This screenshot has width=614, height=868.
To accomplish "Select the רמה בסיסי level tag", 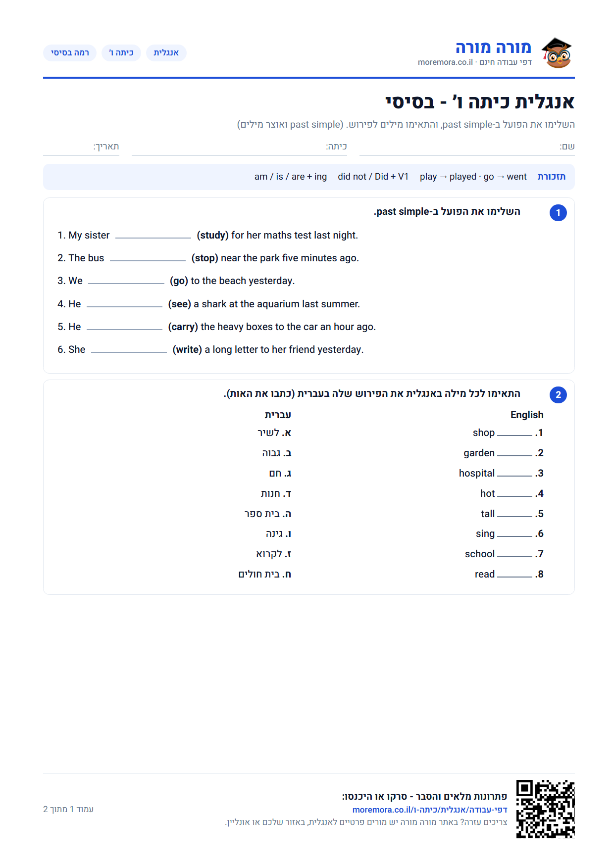I will pos(70,53).
